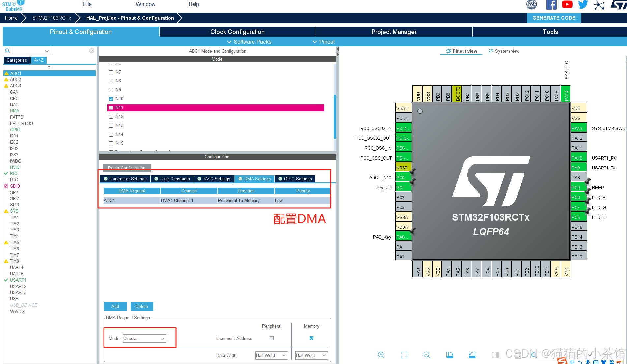627x364 pixels.
Task: Open the gear settings in category panel
Action: coord(92,51)
